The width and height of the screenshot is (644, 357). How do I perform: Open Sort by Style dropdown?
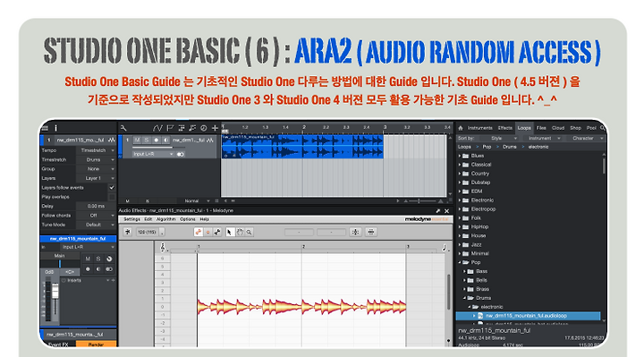click(x=499, y=139)
